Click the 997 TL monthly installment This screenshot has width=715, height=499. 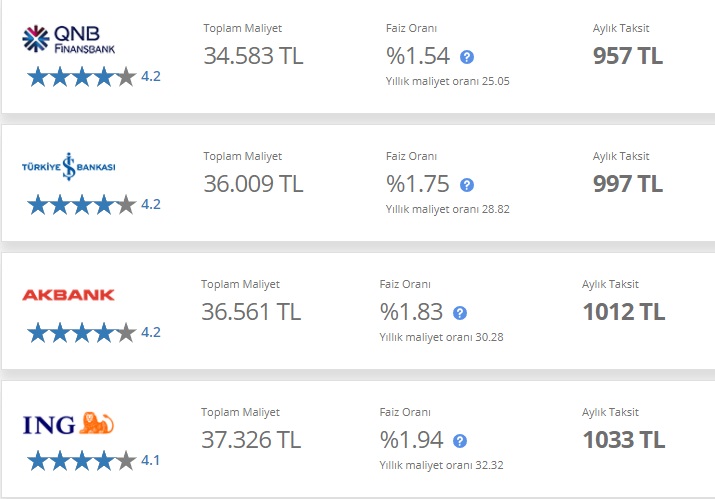click(x=627, y=184)
